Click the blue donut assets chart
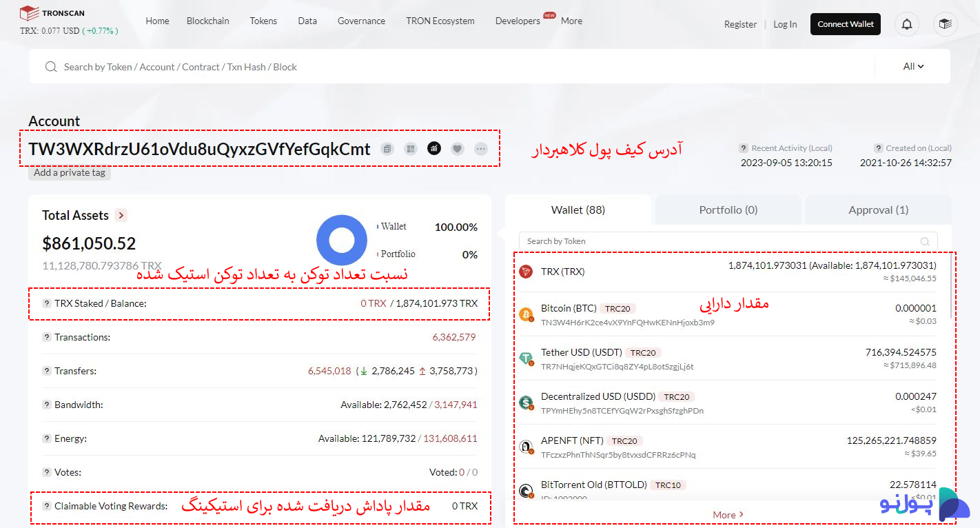The width and height of the screenshot is (980, 528). [x=342, y=241]
